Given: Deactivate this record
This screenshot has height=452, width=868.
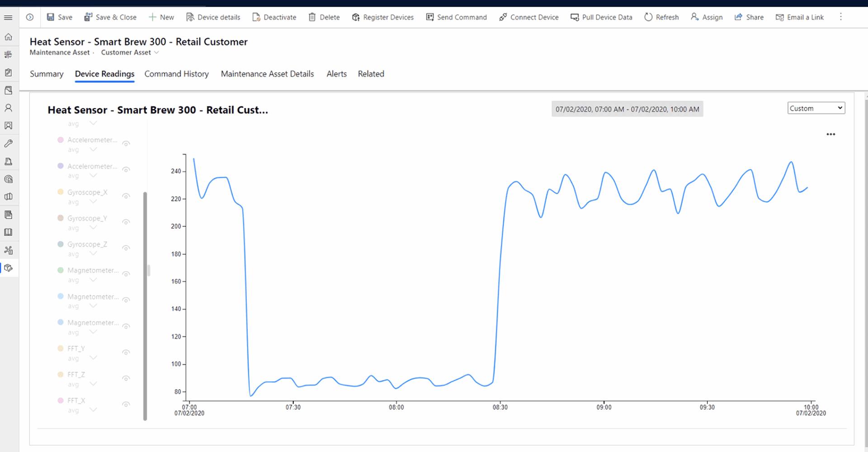Looking at the screenshot, I should [x=274, y=17].
